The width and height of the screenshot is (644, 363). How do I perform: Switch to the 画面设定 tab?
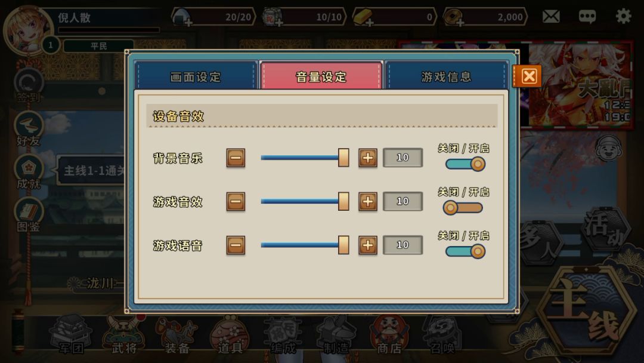click(x=196, y=76)
